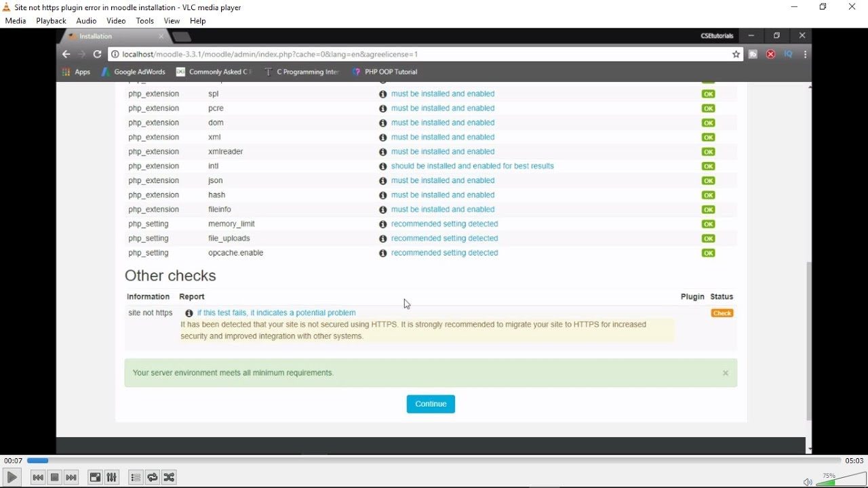Click the info icon for memory_limit
This screenshot has height=488, width=868.
click(x=383, y=224)
